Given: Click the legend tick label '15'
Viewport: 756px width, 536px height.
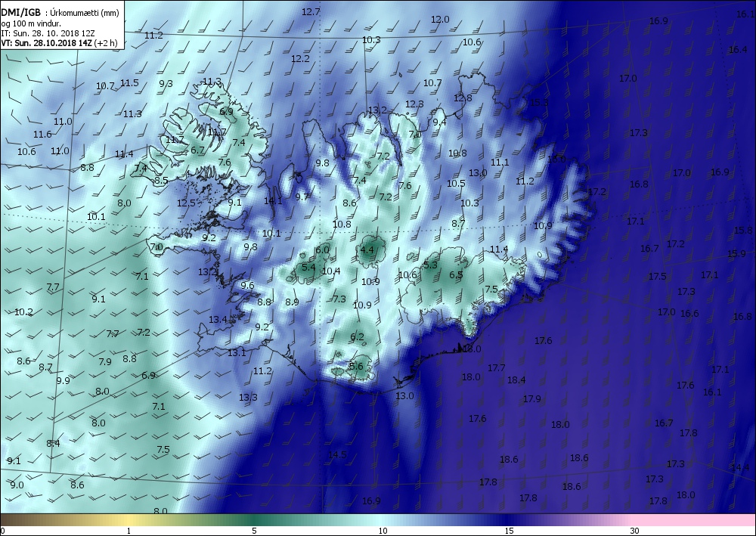Looking at the screenshot, I should click(509, 531).
